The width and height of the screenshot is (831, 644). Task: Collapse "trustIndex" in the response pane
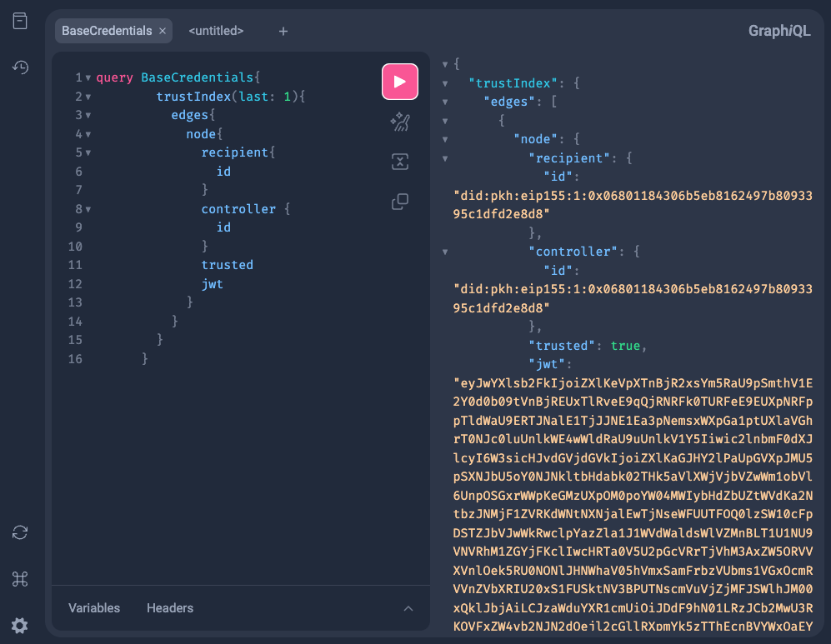tap(445, 83)
